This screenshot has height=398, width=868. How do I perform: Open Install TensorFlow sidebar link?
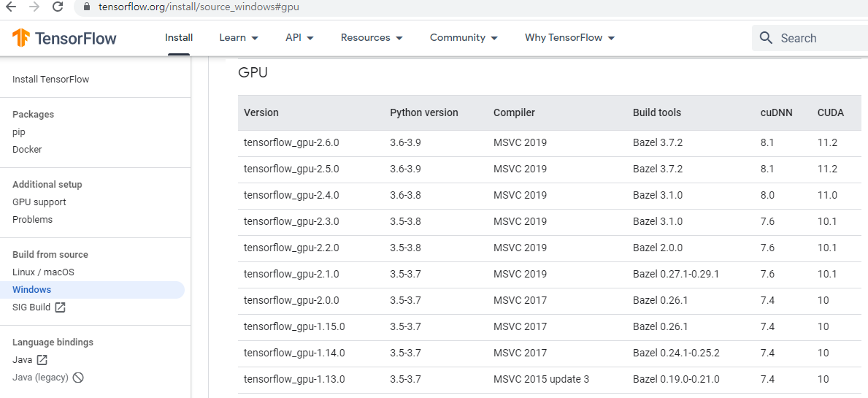51,79
